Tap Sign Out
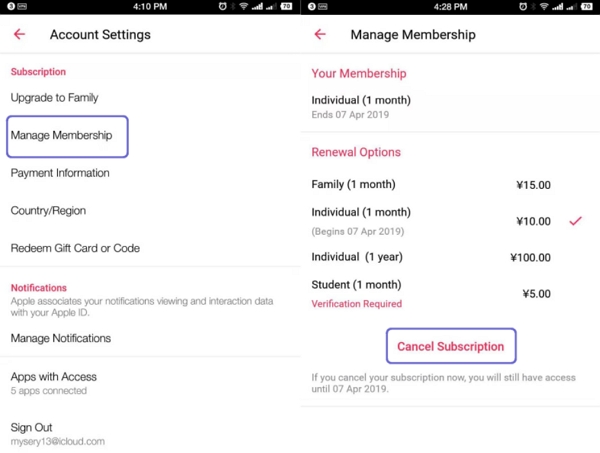This screenshot has height=453, width=600. pyautogui.click(x=32, y=427)
